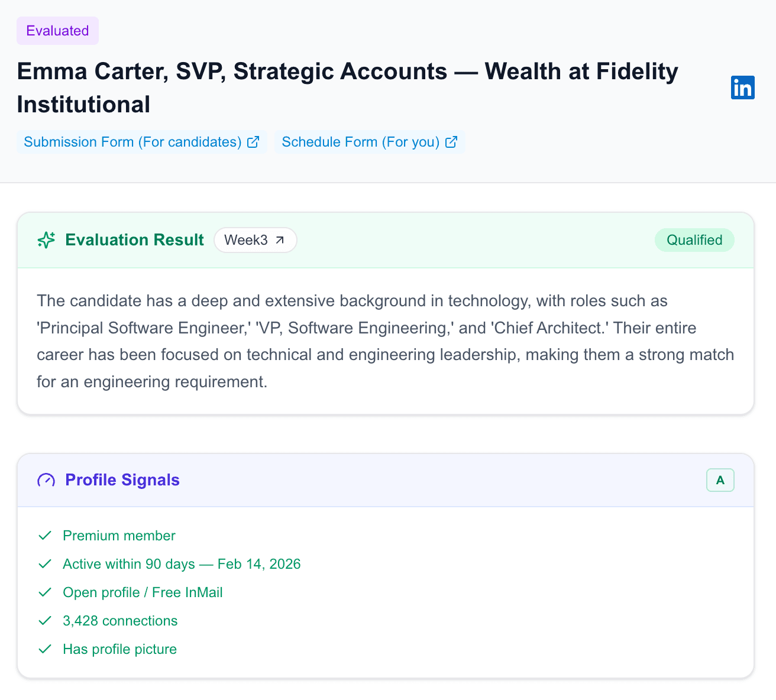Click the checkmark beside 3,428 connections
Image resolution: width=776 pixels, height=700 pixels.
coord(45,621)
